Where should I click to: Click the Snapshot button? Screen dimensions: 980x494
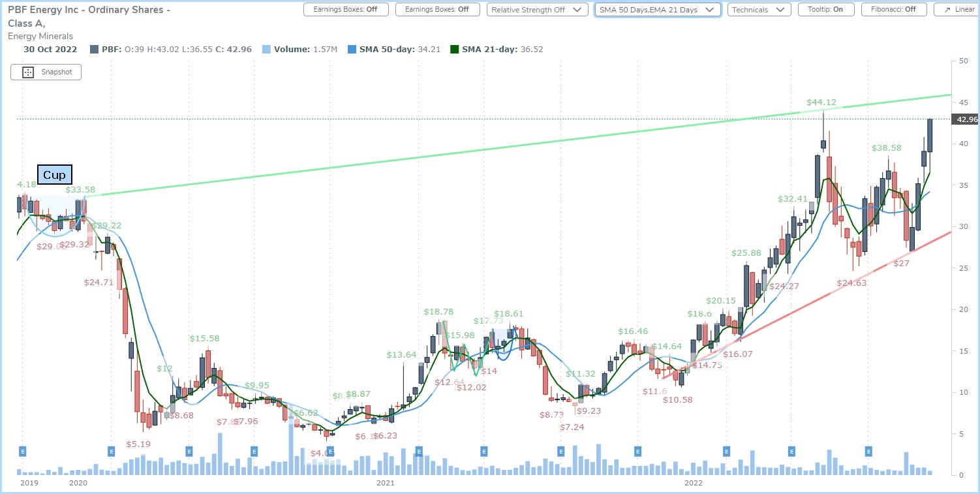click(46, 72)
